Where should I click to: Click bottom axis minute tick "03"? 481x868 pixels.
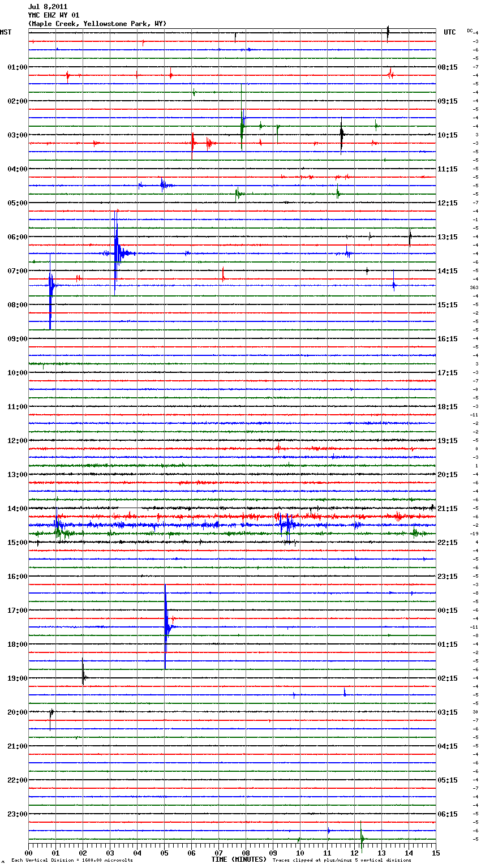[x=110, y=853]
